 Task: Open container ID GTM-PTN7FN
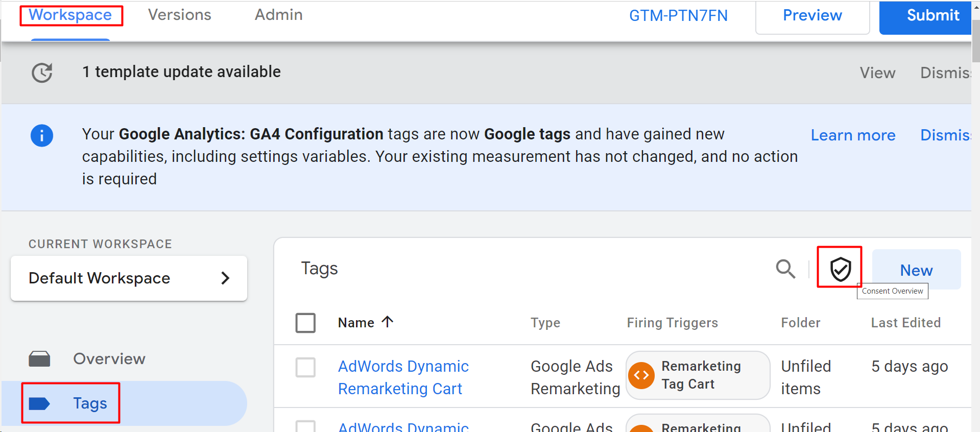point(678,16)
